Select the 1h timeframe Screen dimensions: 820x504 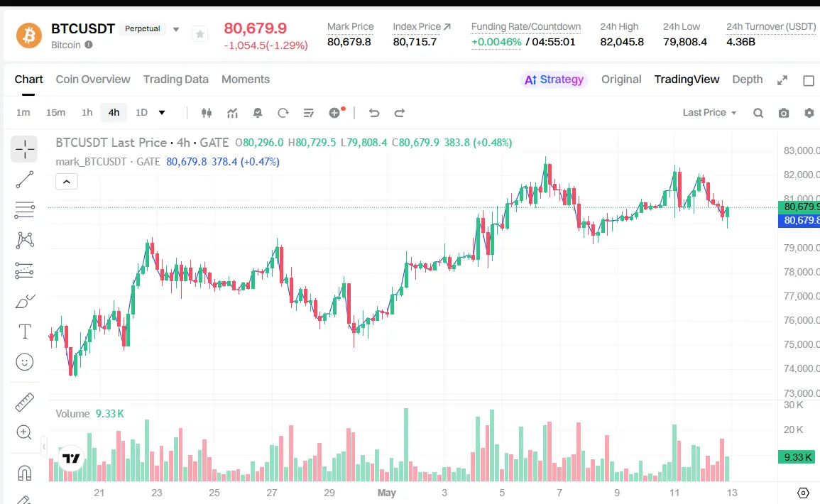87,112
